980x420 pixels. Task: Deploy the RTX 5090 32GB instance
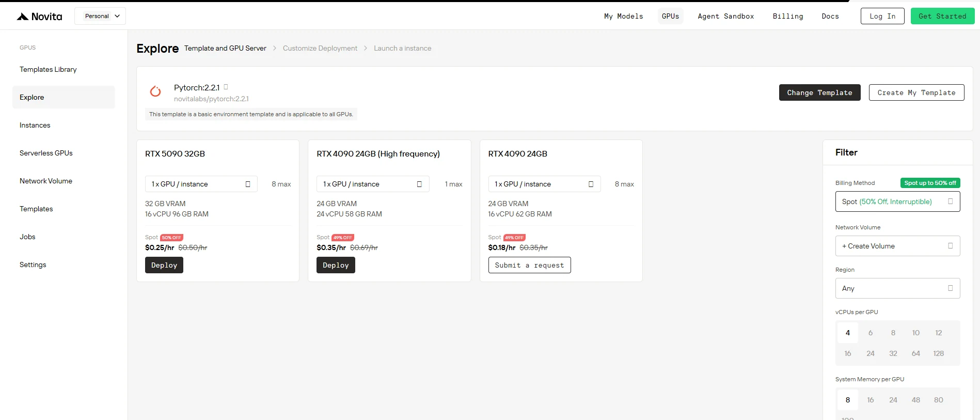pos(164,265)
